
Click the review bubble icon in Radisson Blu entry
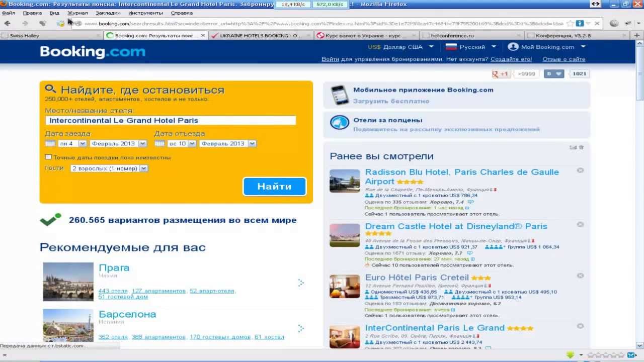[470, 202]
